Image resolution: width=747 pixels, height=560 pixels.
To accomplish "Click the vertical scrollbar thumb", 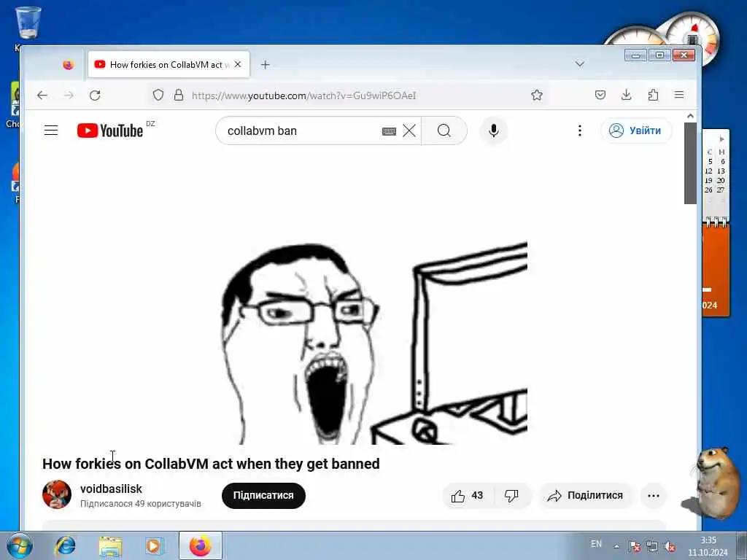I will [x=690, y=163].
